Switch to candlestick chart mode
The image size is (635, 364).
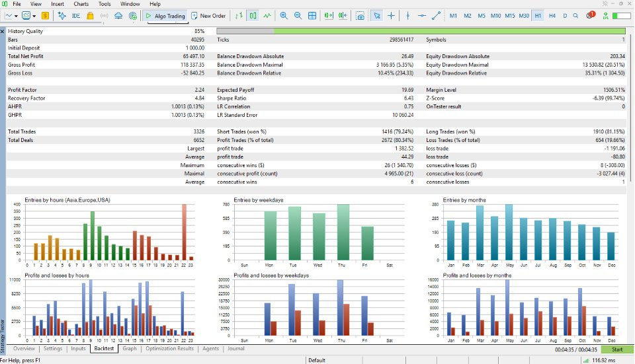pos(253,16)
